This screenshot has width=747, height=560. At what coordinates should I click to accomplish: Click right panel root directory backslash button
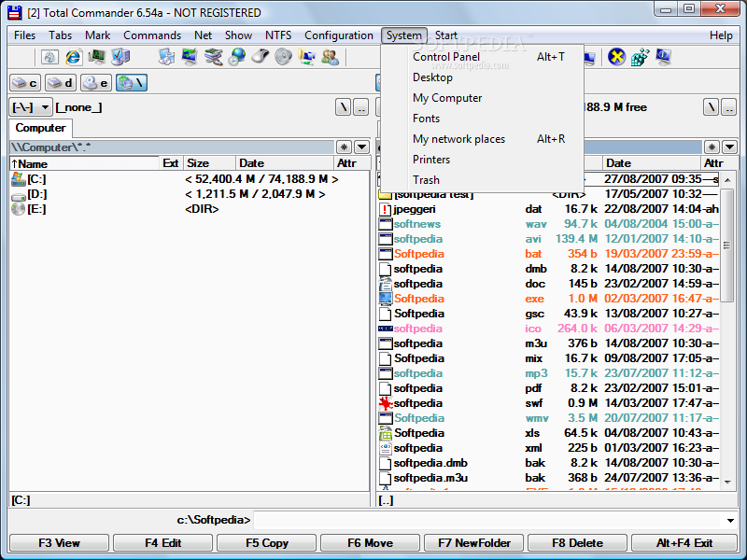point(712,107)
